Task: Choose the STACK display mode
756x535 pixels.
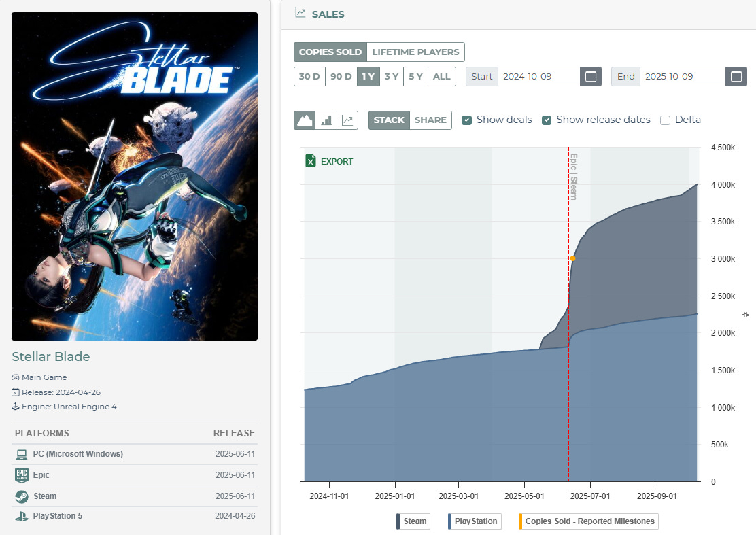Action: tap(389, 120)
